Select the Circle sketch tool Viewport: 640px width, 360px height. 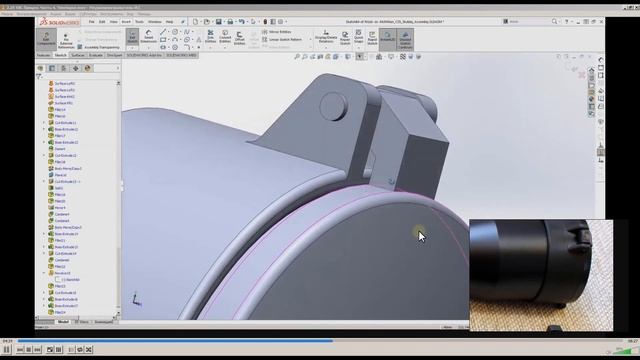pos(175,32)
